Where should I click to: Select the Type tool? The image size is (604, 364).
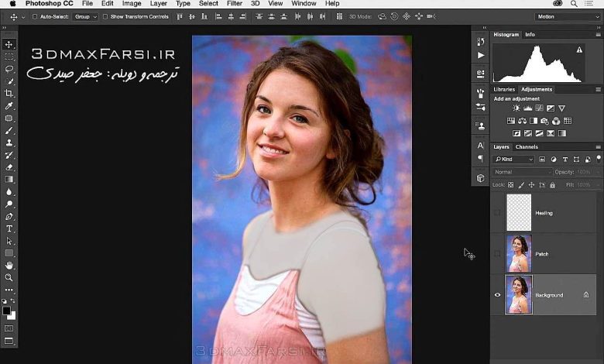(x=9, y=229)
